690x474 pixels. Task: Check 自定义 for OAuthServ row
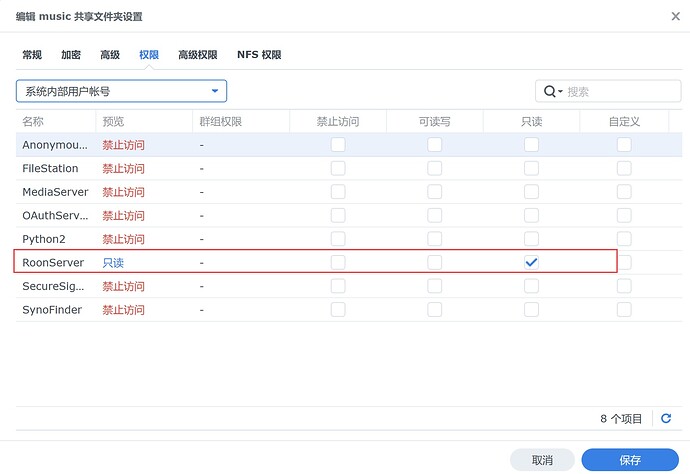(624, 216)
